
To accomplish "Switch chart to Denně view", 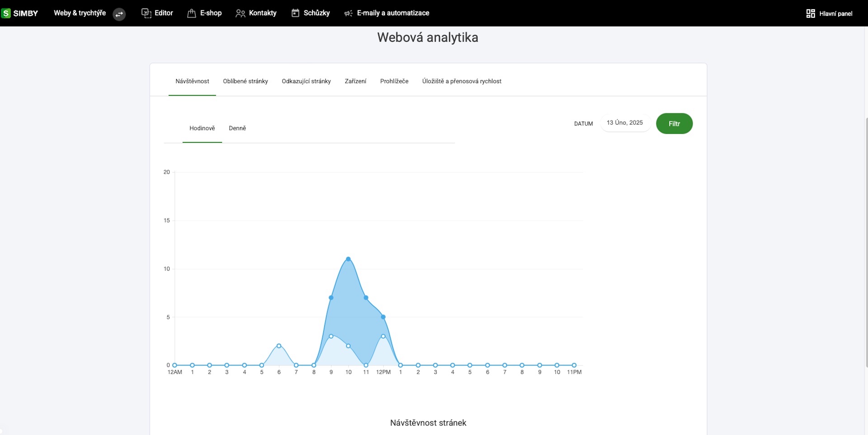I will [x=237, y=128].
